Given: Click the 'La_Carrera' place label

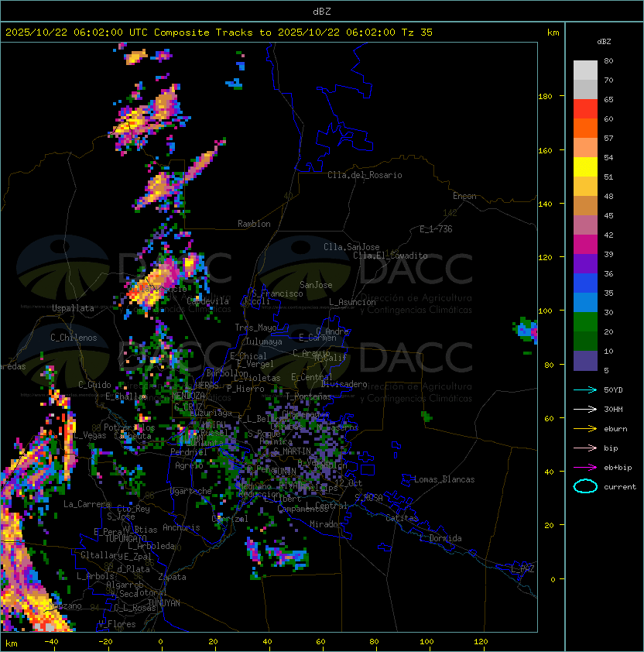Looking at the screenshot, I should [87, 504].
